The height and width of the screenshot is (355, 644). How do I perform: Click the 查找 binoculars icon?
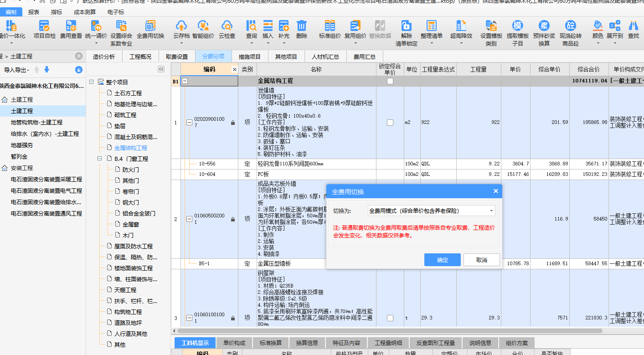click(x=633, y=30)
